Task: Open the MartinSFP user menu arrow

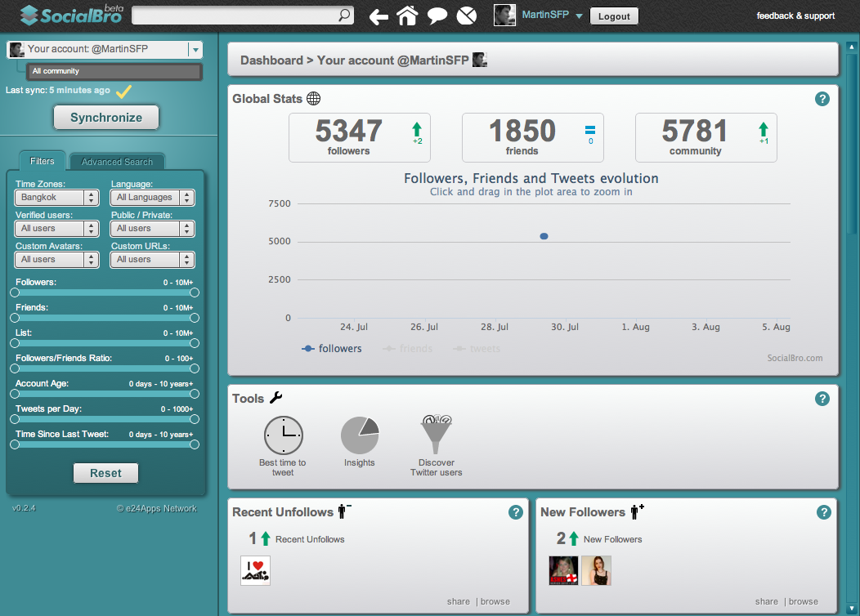Action: (x=579, y=16)
